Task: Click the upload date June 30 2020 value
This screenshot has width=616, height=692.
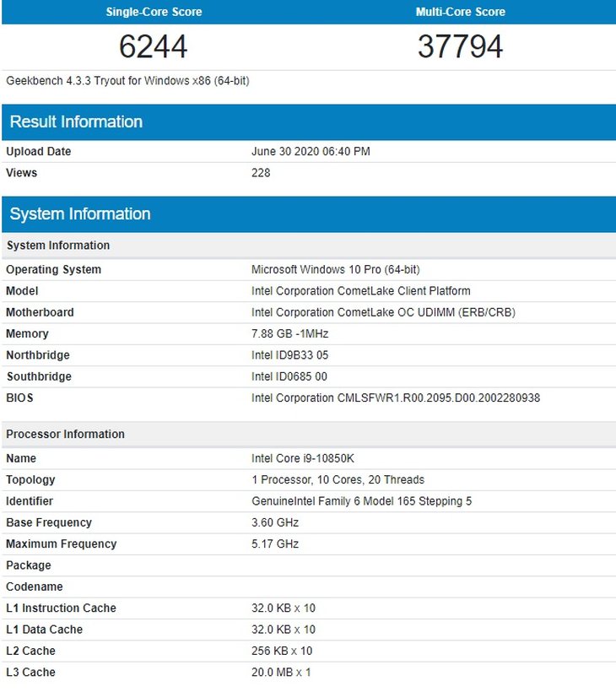Action: coord(311,152)
